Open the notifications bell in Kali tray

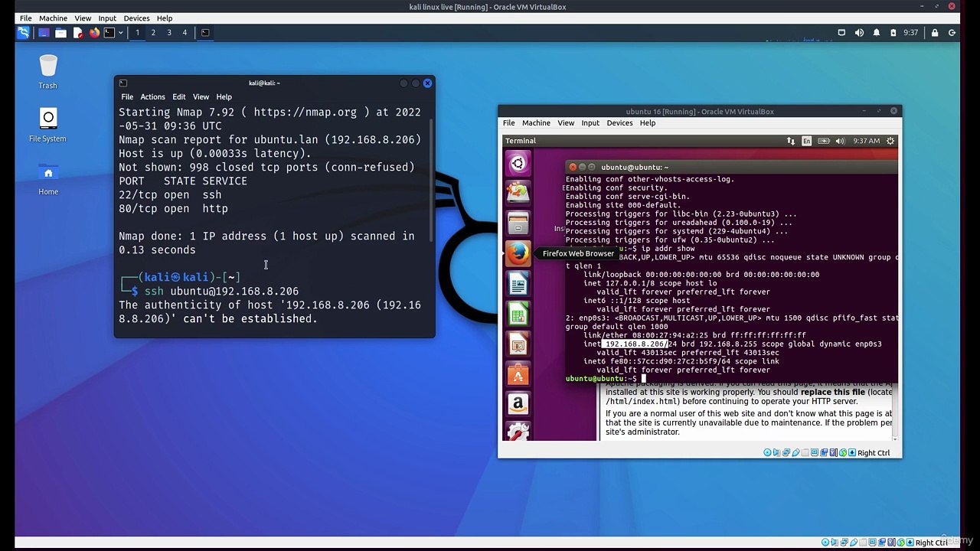coord(876,33)
